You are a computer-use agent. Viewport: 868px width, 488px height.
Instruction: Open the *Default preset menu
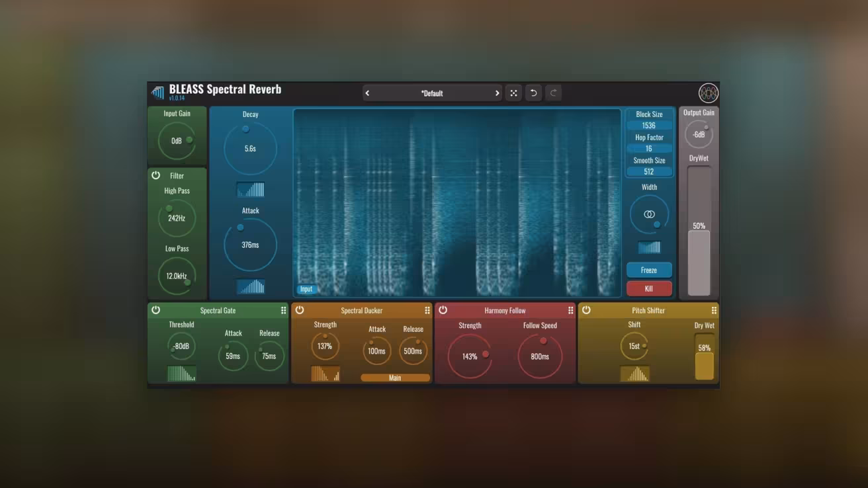[432, 93]
